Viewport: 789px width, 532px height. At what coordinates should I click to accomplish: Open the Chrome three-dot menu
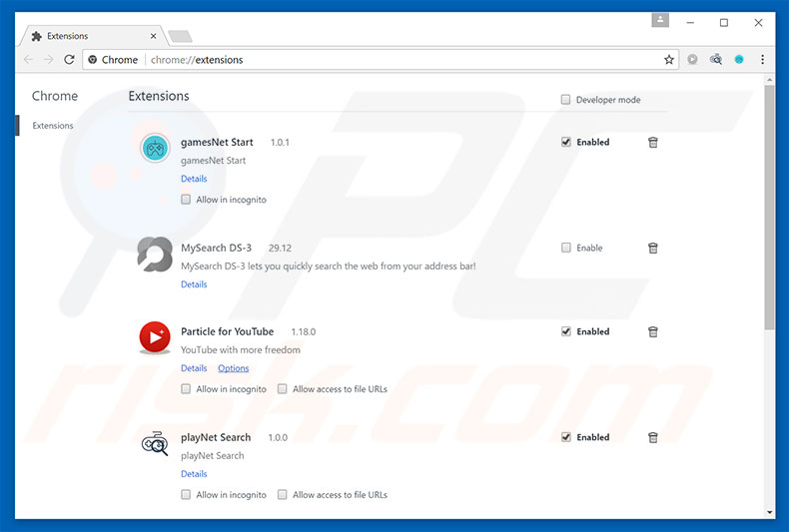click(762, 59)
